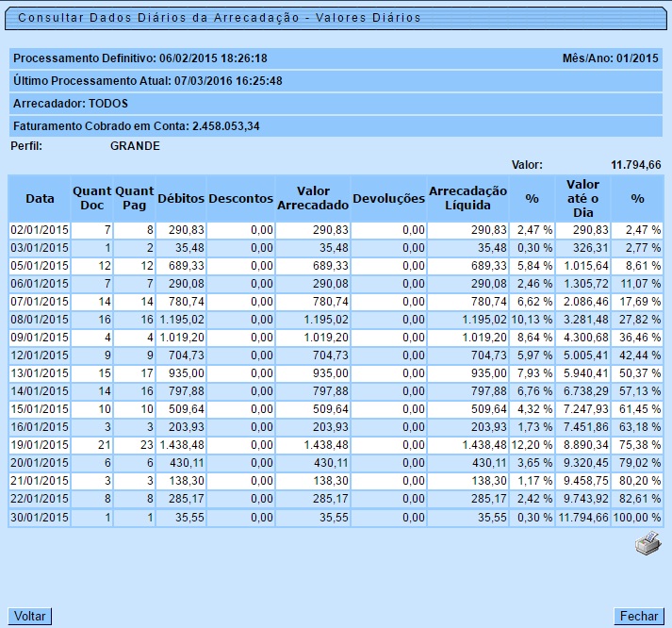The image size is (672, 628).
Task: Click the Valor até o Dia header
Action: pyautogui.click(x=582, y=199)
